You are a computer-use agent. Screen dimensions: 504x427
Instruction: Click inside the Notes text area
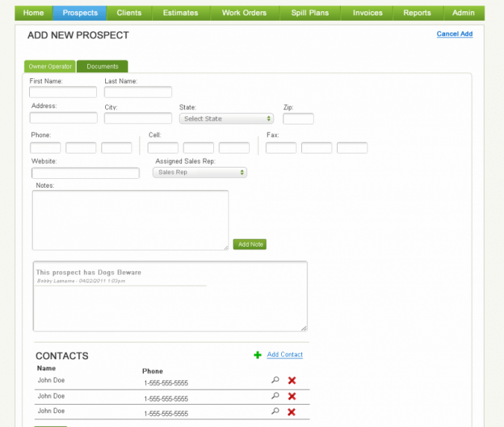pos(130,220)
